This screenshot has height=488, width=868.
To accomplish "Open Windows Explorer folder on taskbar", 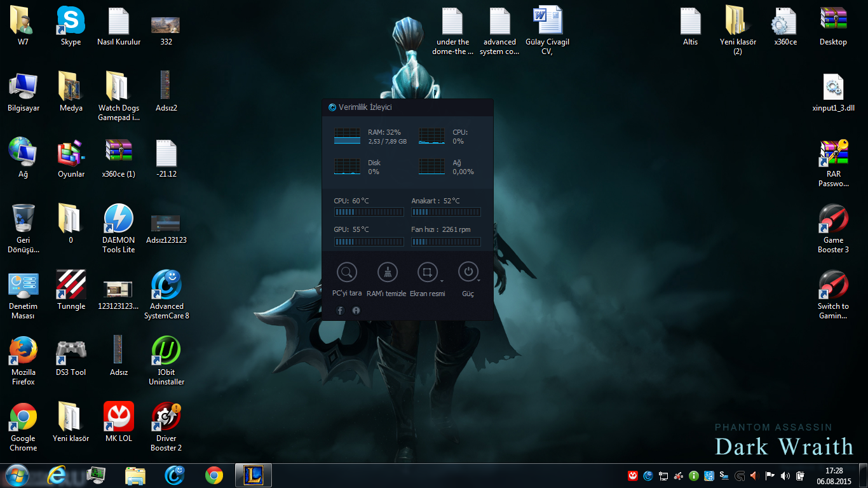I will point(135,475).
